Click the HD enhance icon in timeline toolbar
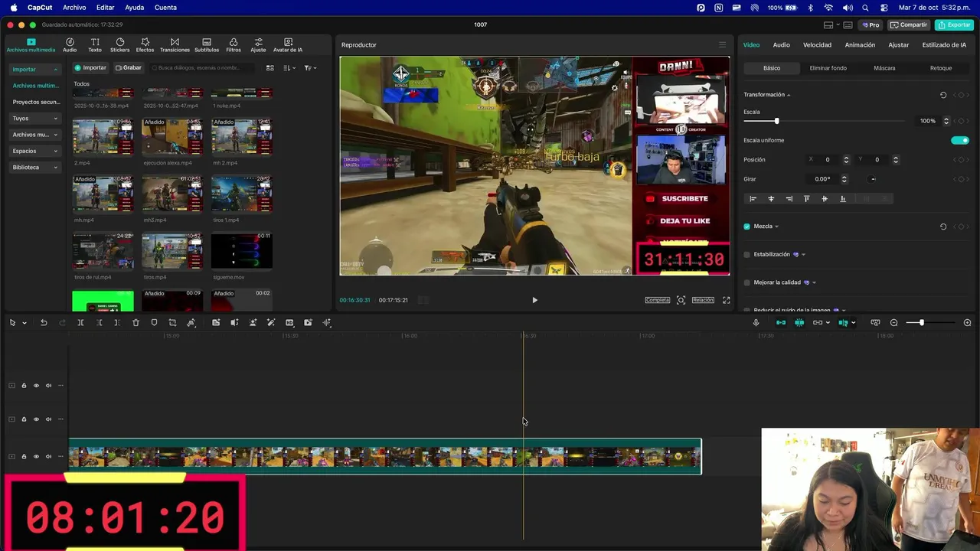Viewport: 980px width, 551px height. (x=289, y=323)
